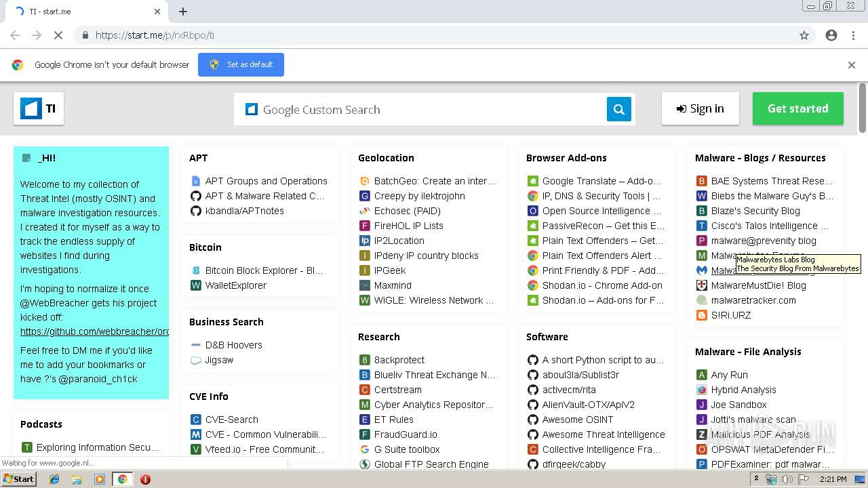Open the Maxmind link
Image resolution: width=868 pixels, height=488 pixels.
(x=393, y=285)
